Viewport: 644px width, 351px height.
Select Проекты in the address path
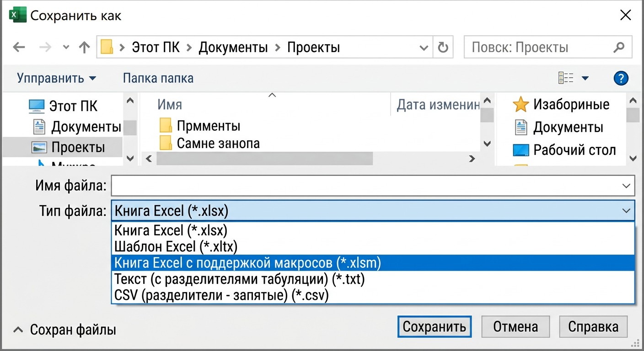click(x=314, y=47)
